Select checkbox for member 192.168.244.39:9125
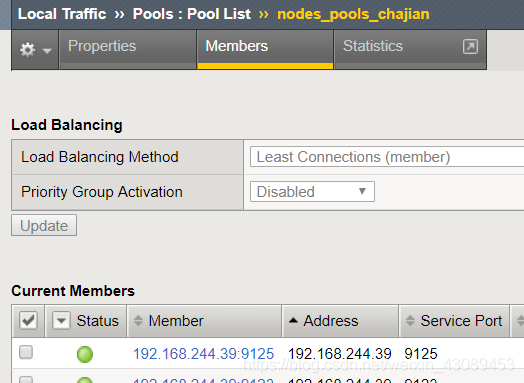524x383 pixels. 26,352
